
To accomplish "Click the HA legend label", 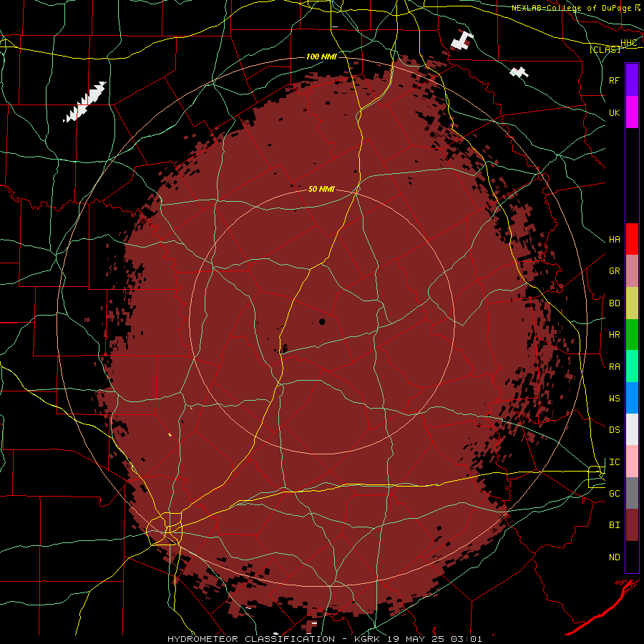I will tap(614, 239).
